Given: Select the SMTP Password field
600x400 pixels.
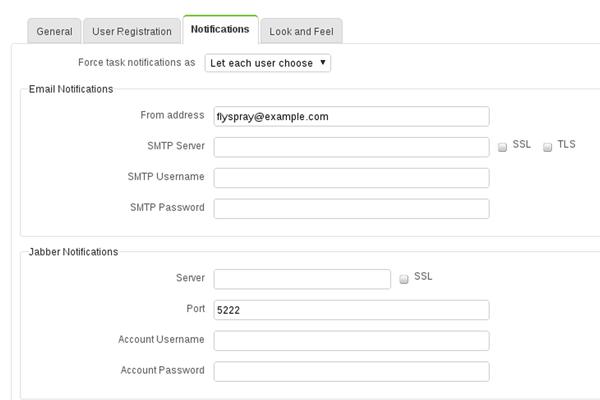Looking at the screenshot, I should coord(351,208).
